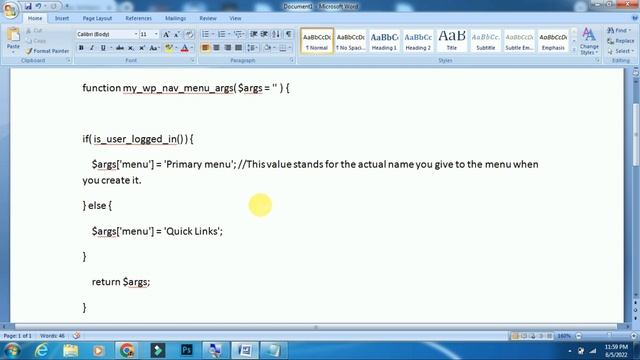Expand the underline style dropdown arrow
640x360 pixels.
point(111,48)
